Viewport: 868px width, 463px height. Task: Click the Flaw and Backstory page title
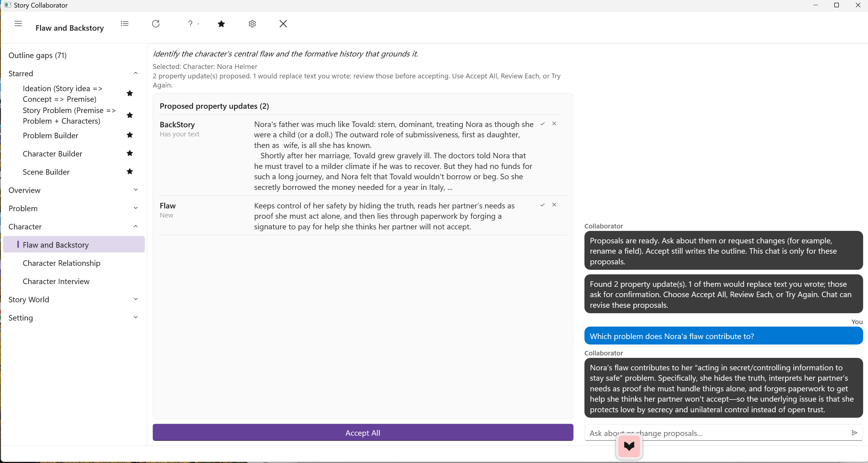pos(70,28)
